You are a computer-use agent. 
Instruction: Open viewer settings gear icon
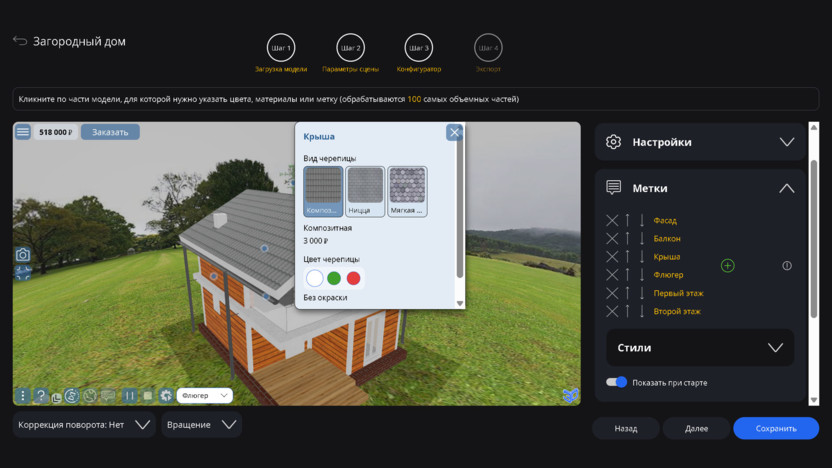click(x=166, y=395)
